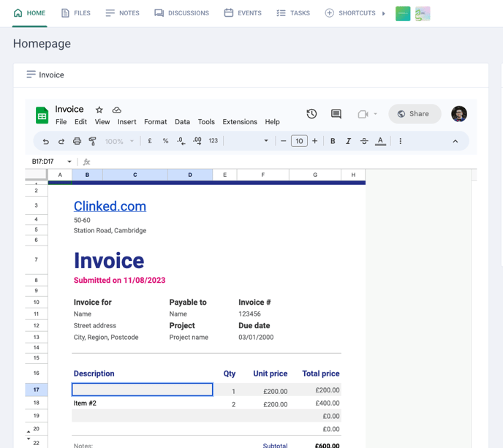Click the 03/01/2000 due date cell
This screenshot has width=503, height=448.
(256, 337)
